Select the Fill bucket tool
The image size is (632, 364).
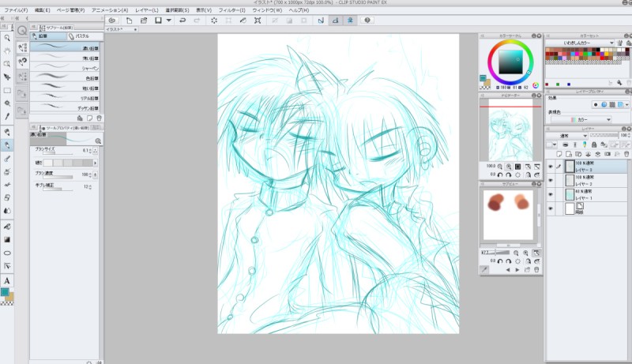(7, 227)
